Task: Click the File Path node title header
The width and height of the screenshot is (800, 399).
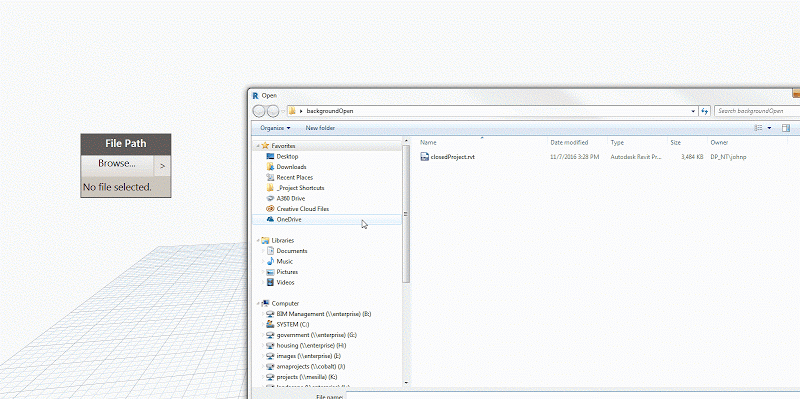Action: pos(126,144)
